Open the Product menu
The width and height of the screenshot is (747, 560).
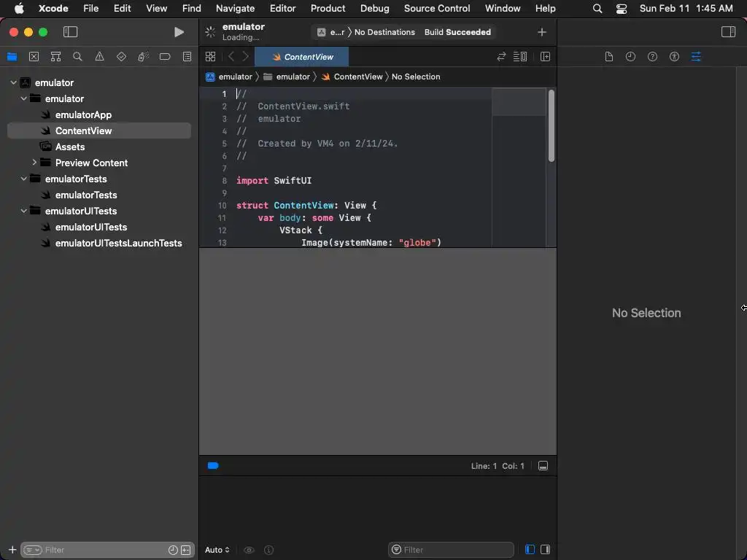(x=328, y=8)
